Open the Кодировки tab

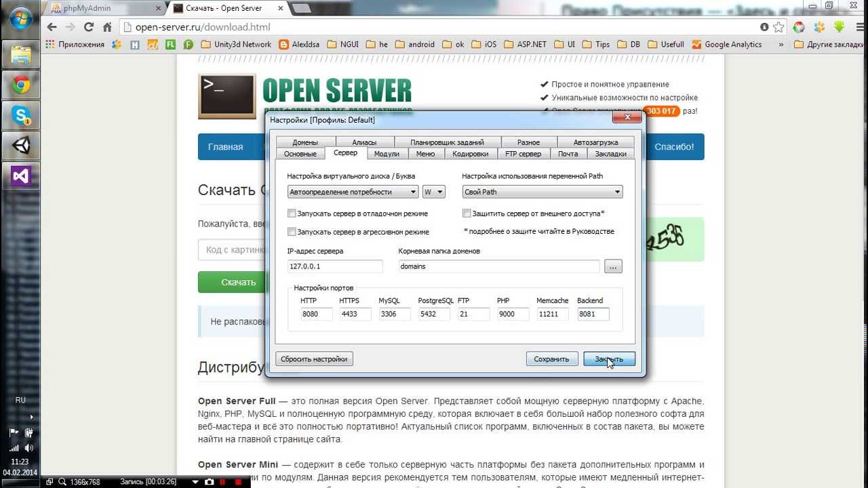coord(471,154)
